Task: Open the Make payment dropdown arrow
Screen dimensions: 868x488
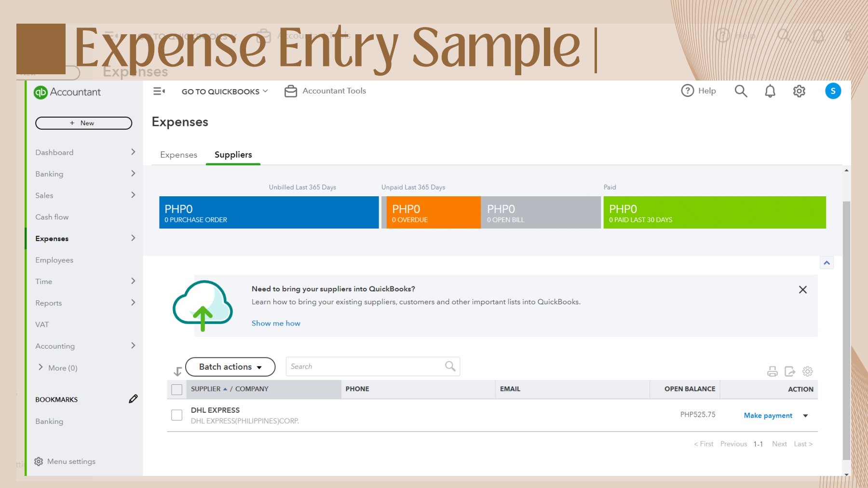Action: tap(805, 416)
